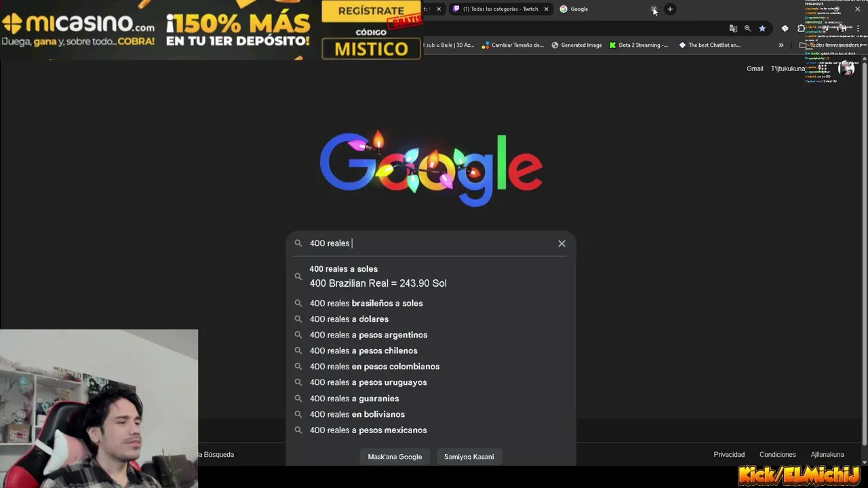Click the micasino.com banner logo

(x=79, y=24)
